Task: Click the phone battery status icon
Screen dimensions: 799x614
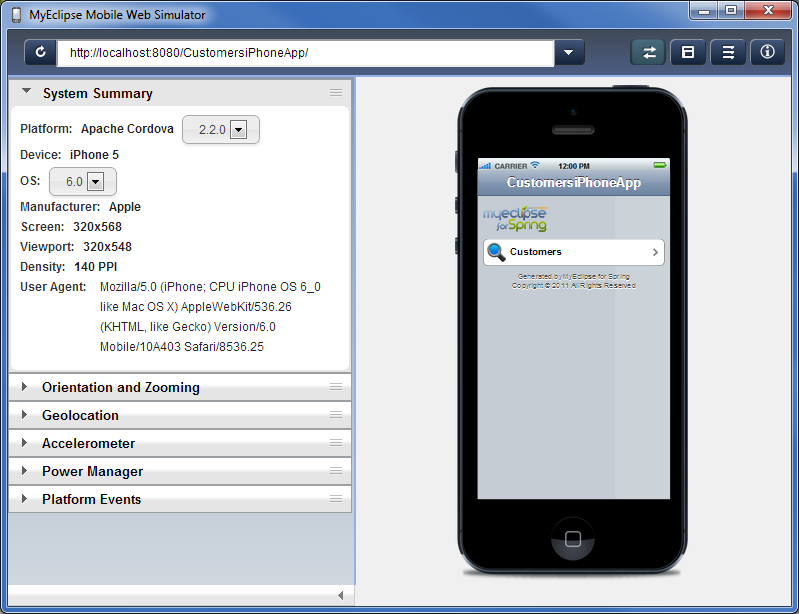Action: click(660, 166)
